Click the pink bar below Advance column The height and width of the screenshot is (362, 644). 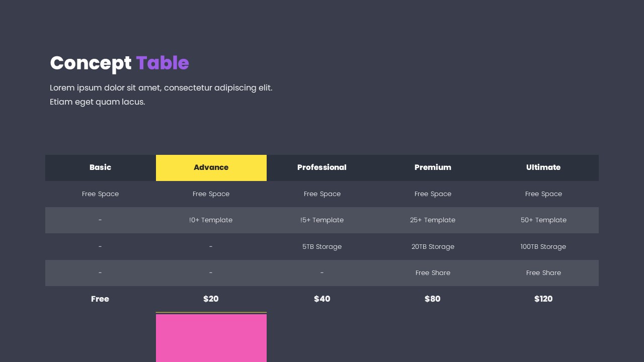click(x=211, y=338)
